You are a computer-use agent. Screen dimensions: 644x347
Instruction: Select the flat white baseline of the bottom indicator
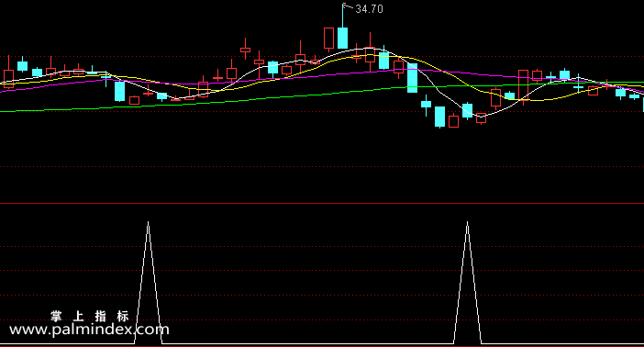coord(308,343)
